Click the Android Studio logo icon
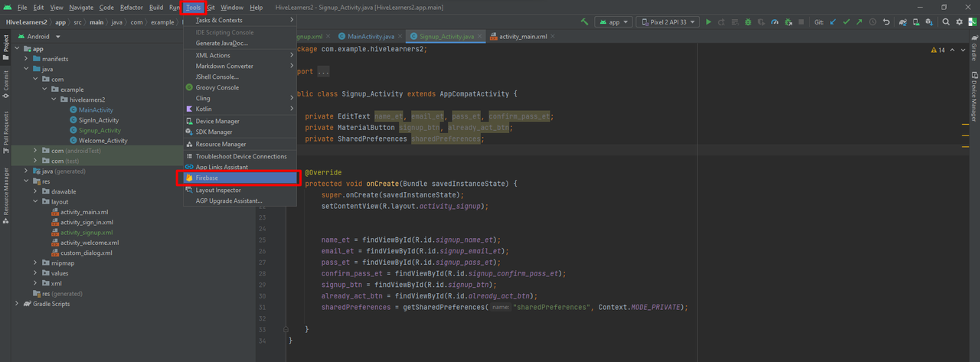 [x=7, y=7]
